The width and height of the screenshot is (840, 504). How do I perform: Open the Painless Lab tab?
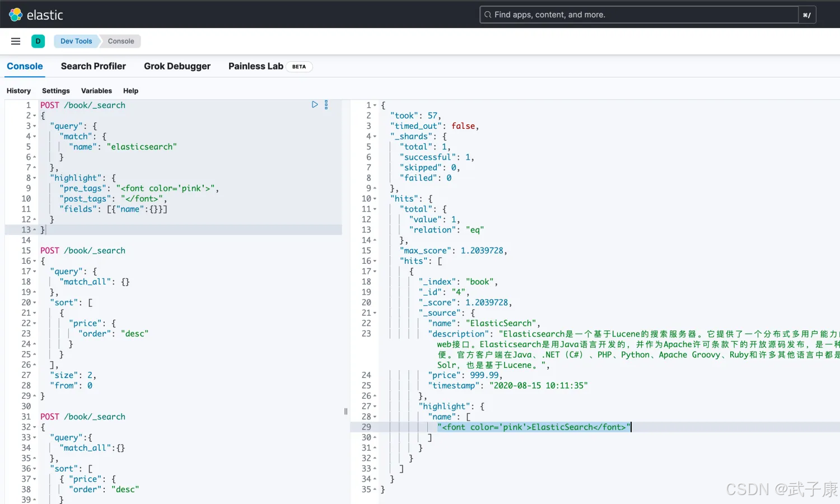255,66
